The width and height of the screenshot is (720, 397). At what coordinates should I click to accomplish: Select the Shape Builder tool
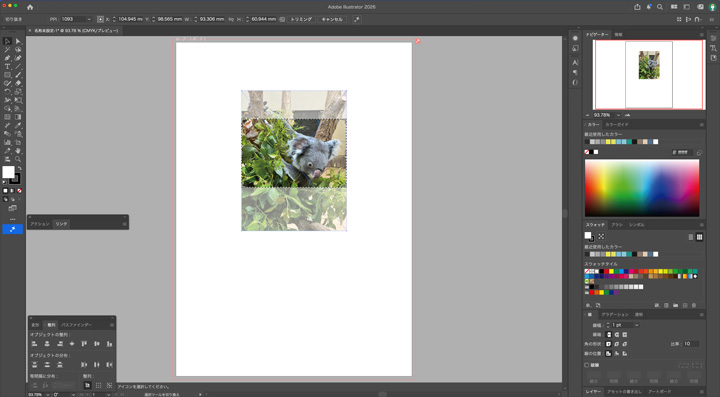pos(7,108)
